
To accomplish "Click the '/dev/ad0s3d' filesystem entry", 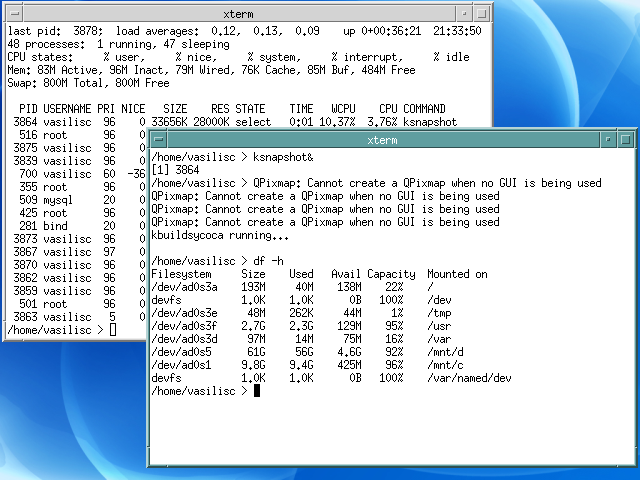I will click(x=184, y=339).
